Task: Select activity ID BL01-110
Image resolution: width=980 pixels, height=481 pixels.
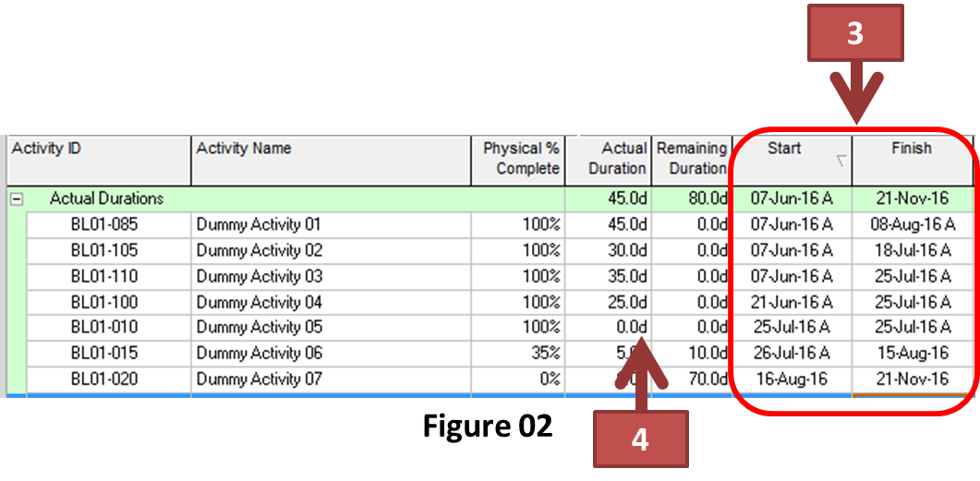Action: point(103,276)
